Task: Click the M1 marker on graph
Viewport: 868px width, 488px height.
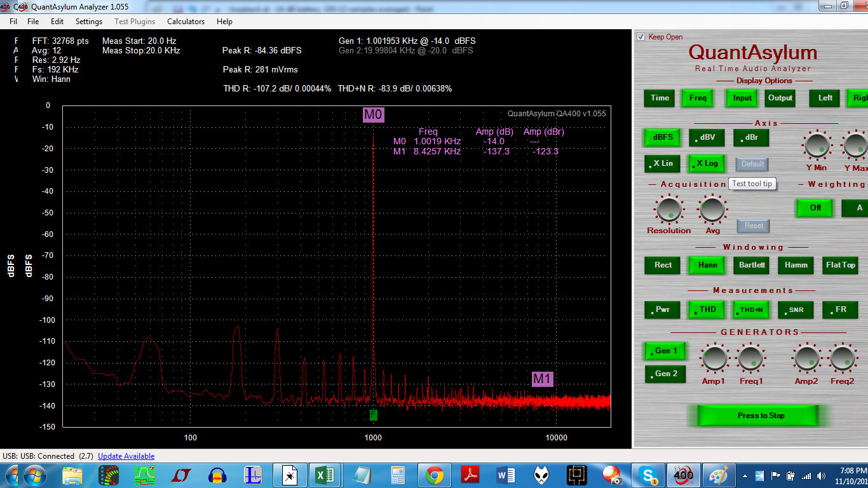Action: (543, 379)
